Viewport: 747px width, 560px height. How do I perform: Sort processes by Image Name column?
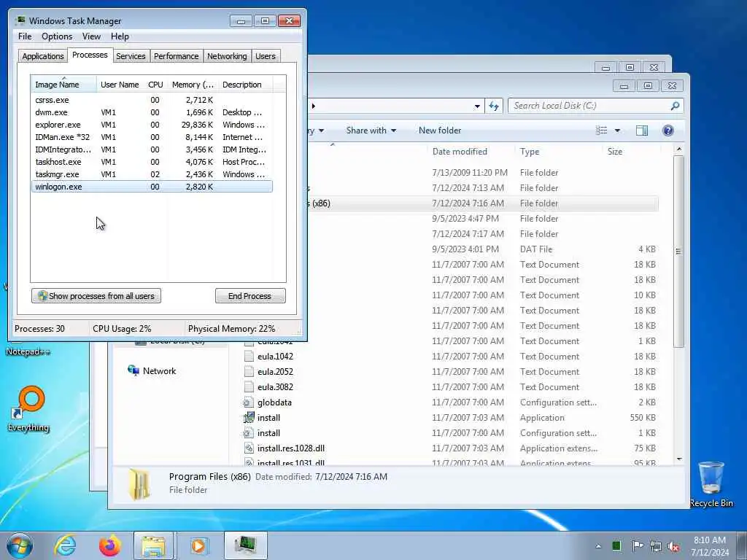coord(64,85)
